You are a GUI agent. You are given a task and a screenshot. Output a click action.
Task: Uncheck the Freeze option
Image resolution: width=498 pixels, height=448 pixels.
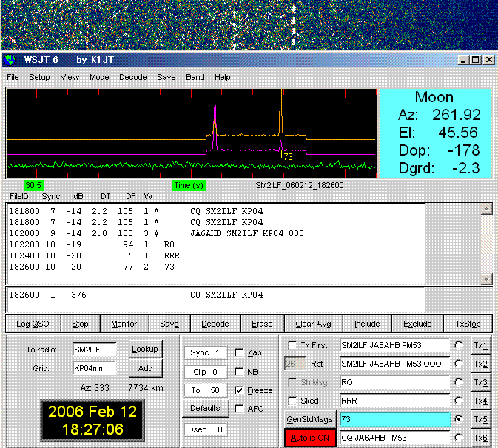click(x=239, y=390)
